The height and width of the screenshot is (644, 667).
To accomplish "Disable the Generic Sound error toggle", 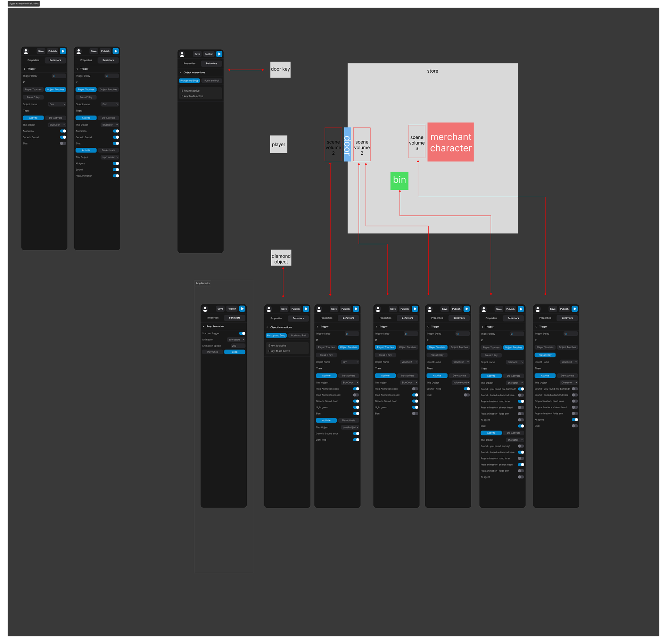I will (356, 434).
